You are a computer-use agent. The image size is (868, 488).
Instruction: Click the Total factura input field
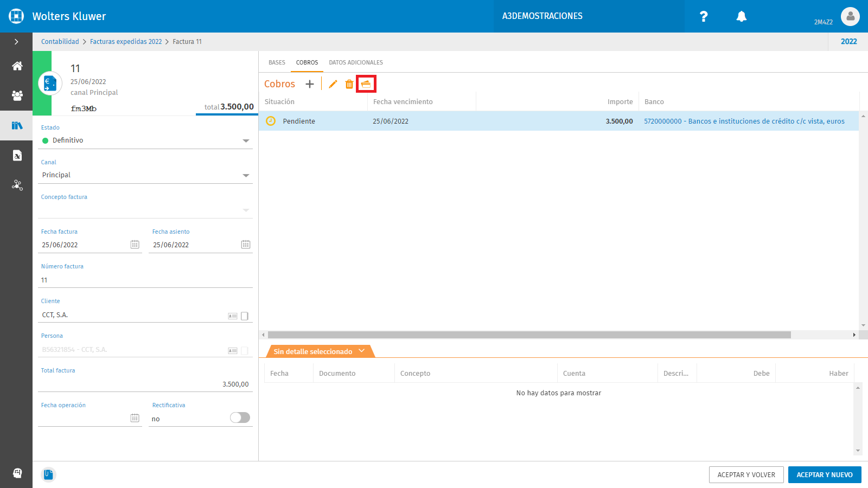click(x=145, y=384)
